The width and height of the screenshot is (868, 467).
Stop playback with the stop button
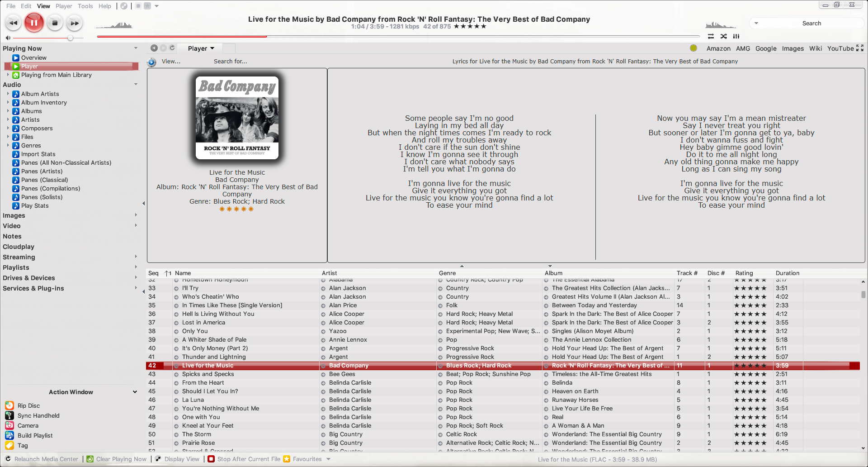click(x=55, y=23)
